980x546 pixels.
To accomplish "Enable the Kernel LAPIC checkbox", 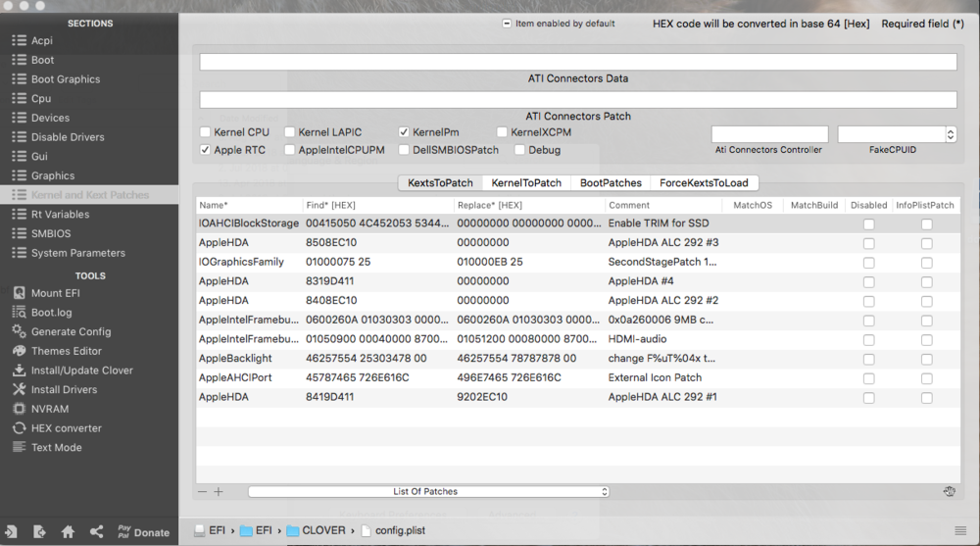I will pos(289,132).
